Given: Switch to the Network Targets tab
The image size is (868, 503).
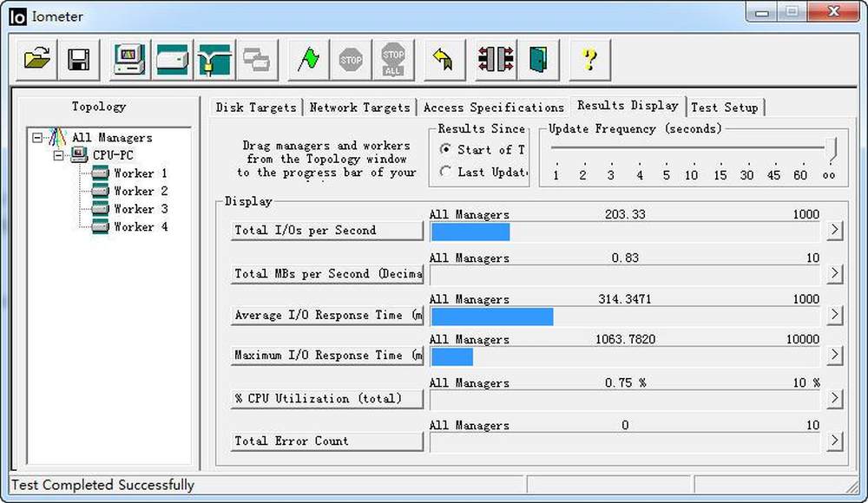Looking at the screenshot, I should 360,108.
